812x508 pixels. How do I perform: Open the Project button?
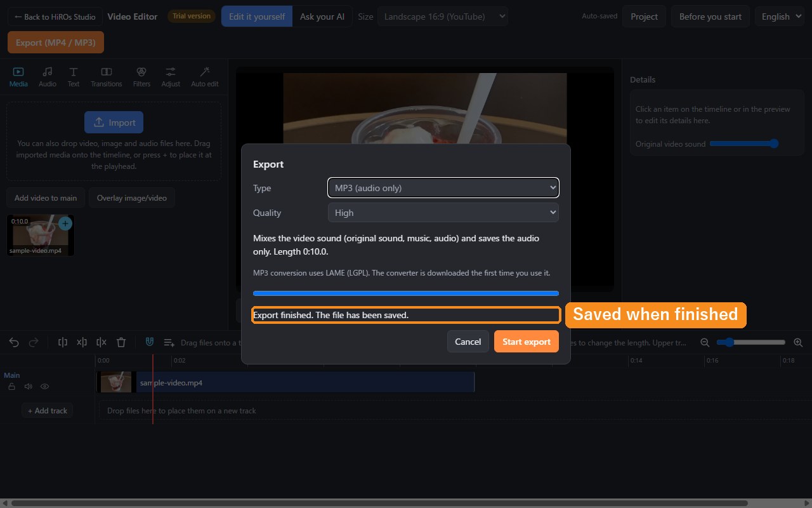point(645,17)
